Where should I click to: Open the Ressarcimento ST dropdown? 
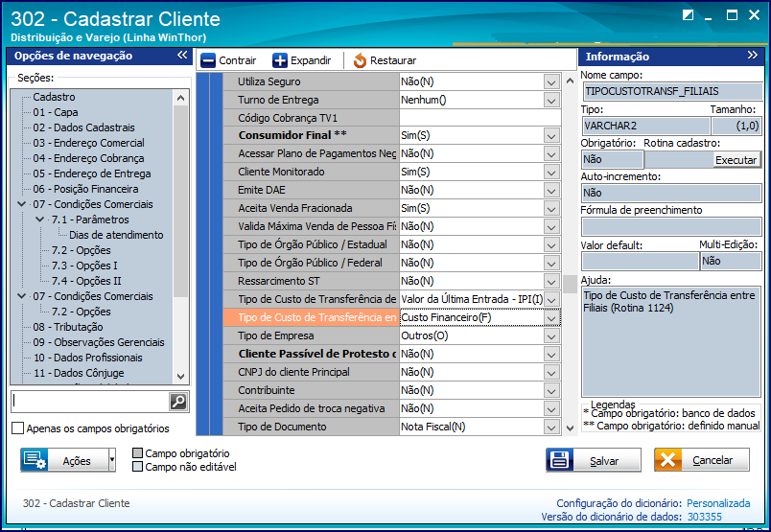pos(551,281)
